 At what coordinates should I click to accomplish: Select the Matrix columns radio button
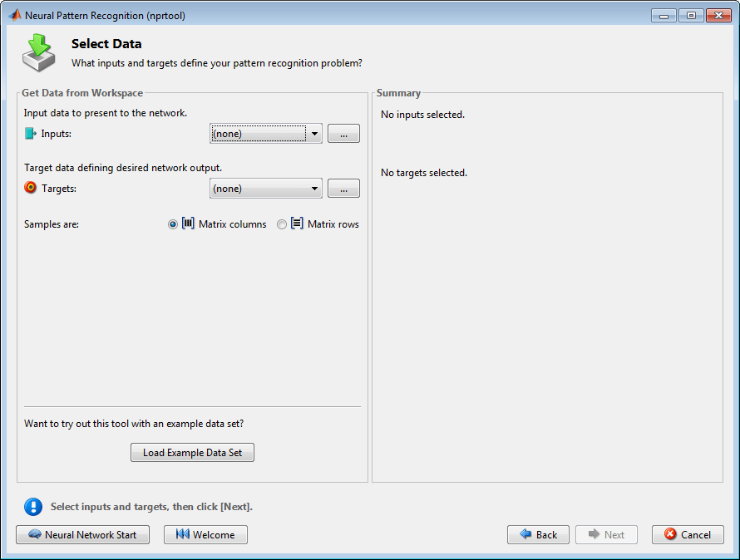click(x=173, y=224)
